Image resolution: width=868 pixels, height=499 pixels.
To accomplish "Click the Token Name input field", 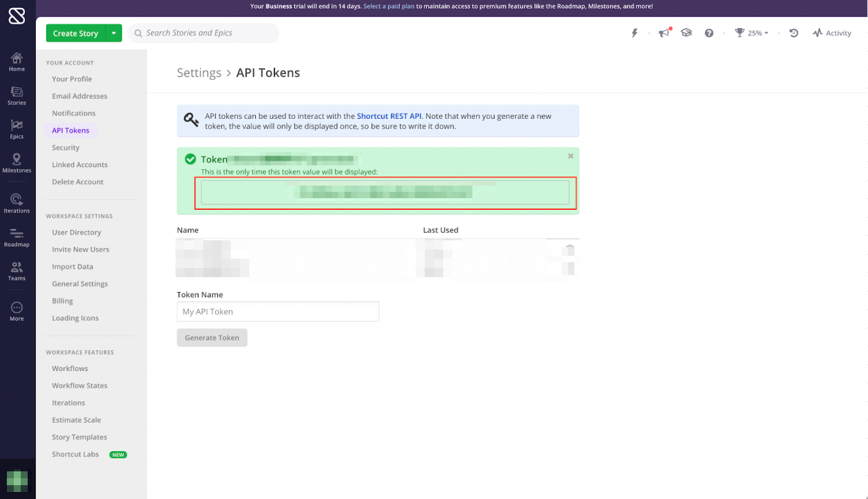I will (x=278, y=312).
